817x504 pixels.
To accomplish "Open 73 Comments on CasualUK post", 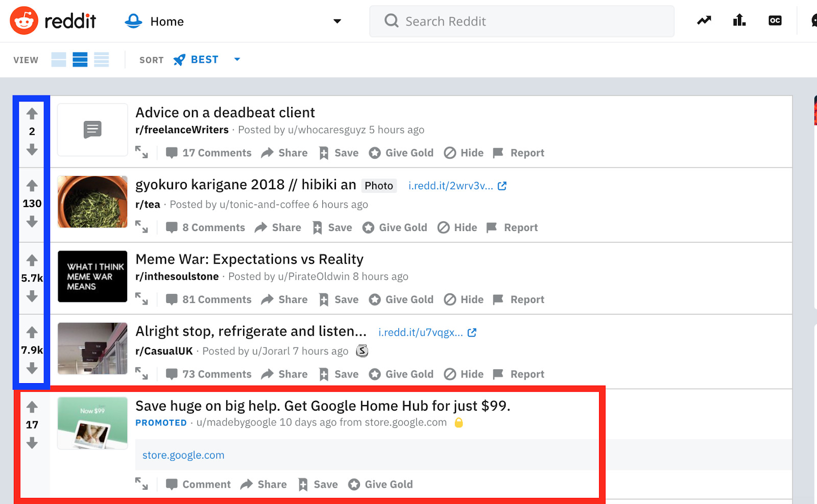I will 208,374.
